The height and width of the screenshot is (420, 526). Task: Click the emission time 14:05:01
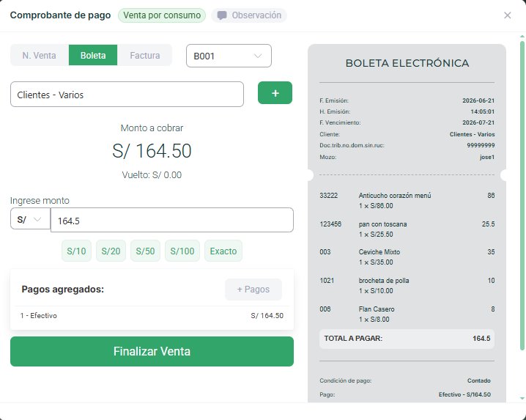482,111
